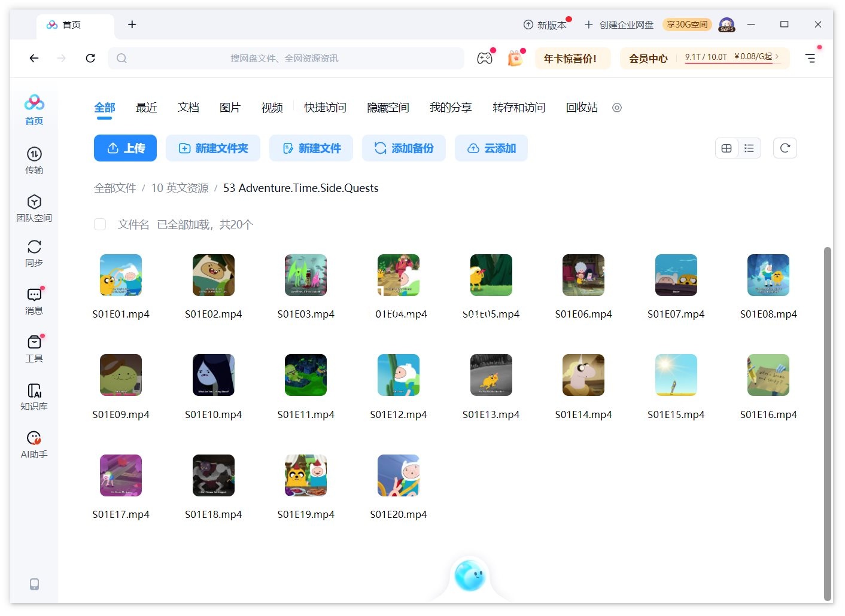Viewport: 845px width, 616px height.
Task: Select the S01E10.mp4 thumbnail
Action: (x=214, y=375)
